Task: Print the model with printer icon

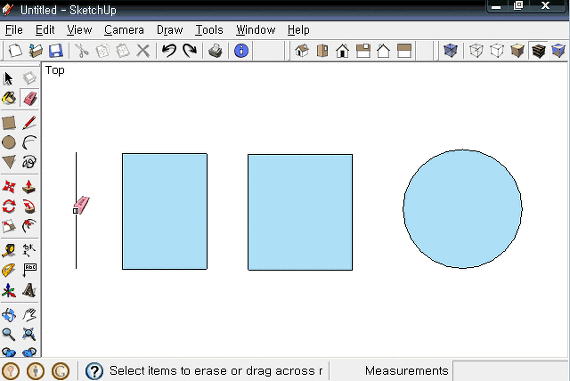Action: pyautogui.click(x=216, y=51)
